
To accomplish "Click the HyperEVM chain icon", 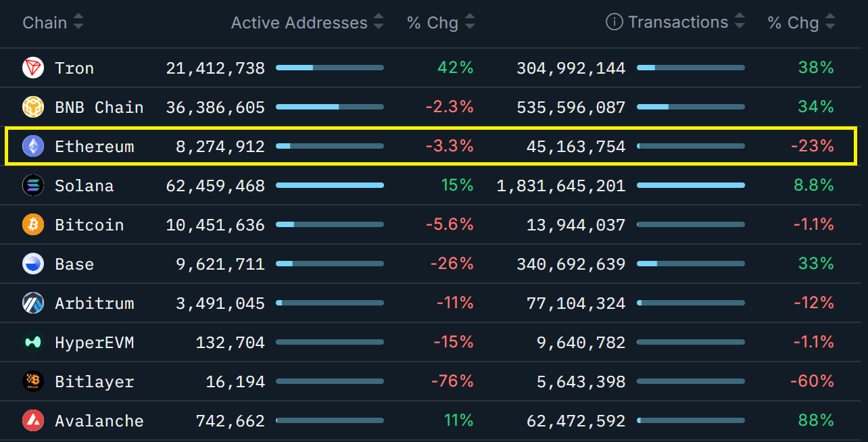I will click(x=32, y=342).
